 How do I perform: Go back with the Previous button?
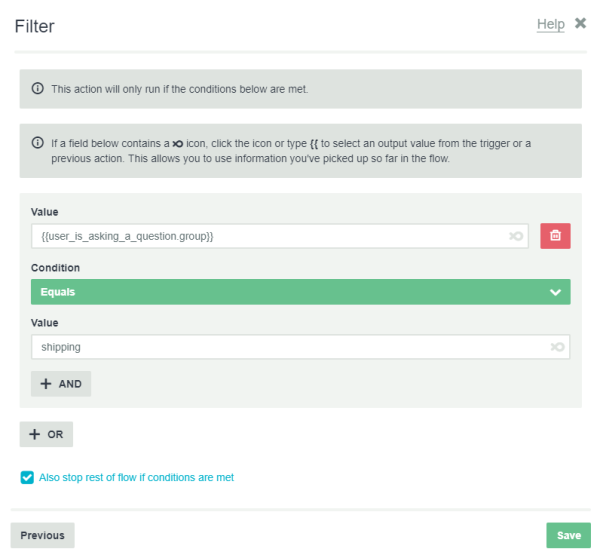42,535
